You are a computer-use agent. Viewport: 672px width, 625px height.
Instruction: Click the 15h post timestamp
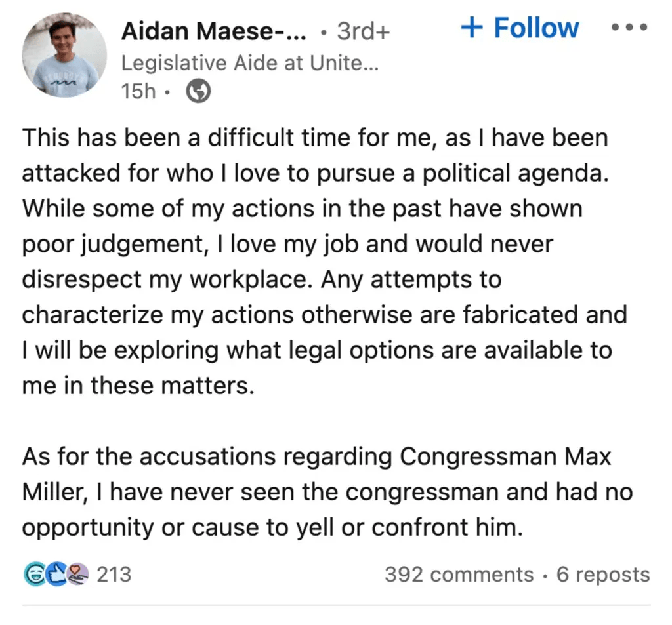tap(138, 92)
